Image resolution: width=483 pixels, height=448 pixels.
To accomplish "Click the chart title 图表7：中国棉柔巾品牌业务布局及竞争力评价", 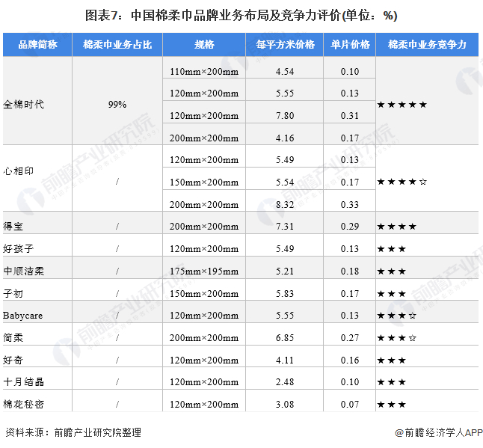I will [x=241, y=16].
